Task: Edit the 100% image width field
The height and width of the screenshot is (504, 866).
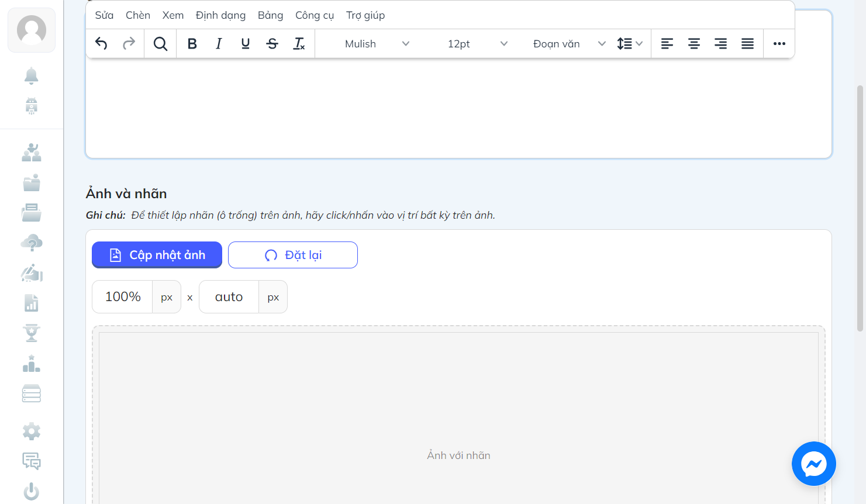Action: point(123,297)
